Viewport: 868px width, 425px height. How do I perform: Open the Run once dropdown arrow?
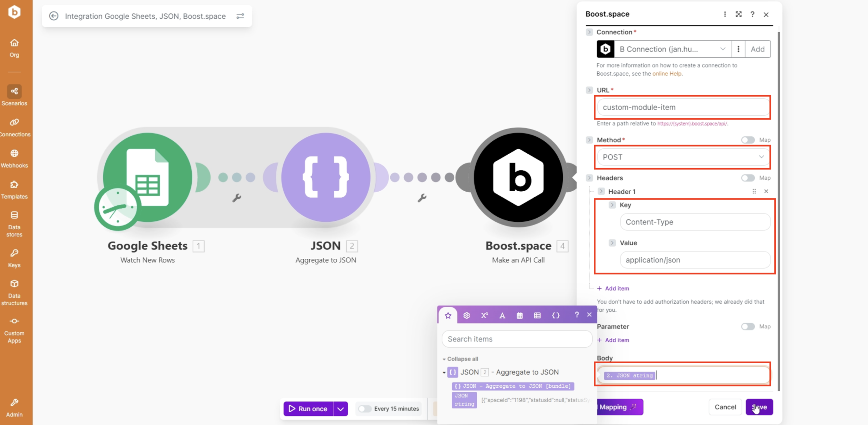340,409
